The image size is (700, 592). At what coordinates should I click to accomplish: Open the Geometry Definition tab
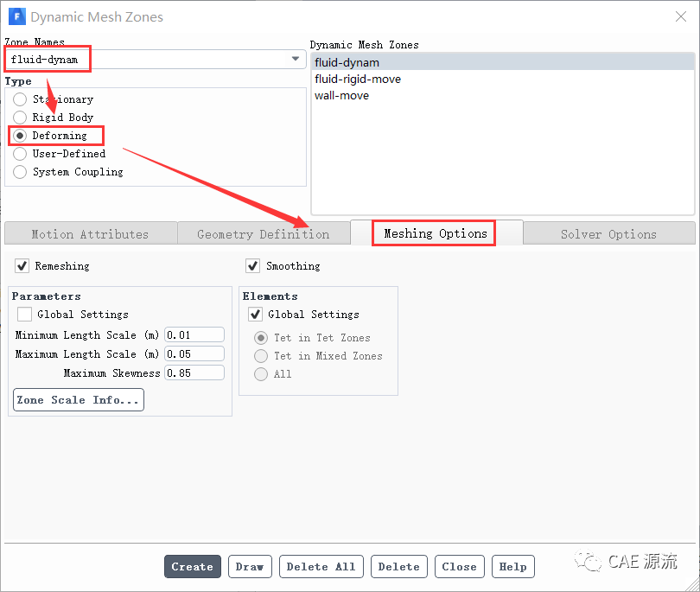(263, 234)
